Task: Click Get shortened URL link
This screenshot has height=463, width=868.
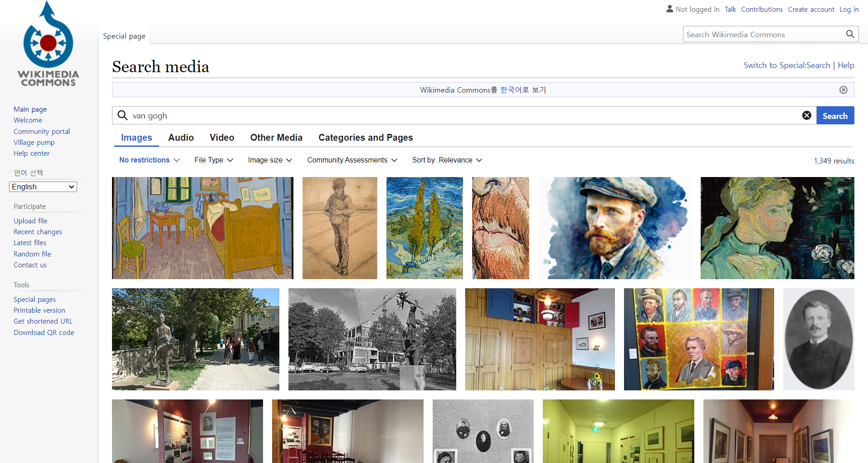Action: (x=43, y=321)
